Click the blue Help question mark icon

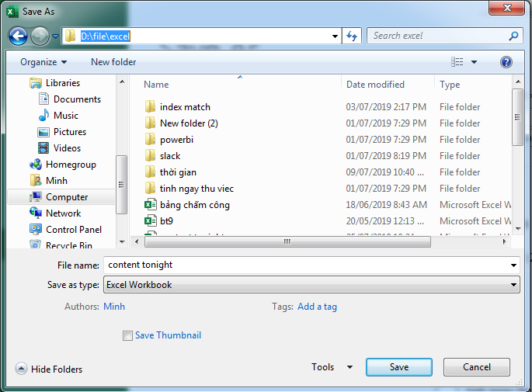click(x=506, y=62)
